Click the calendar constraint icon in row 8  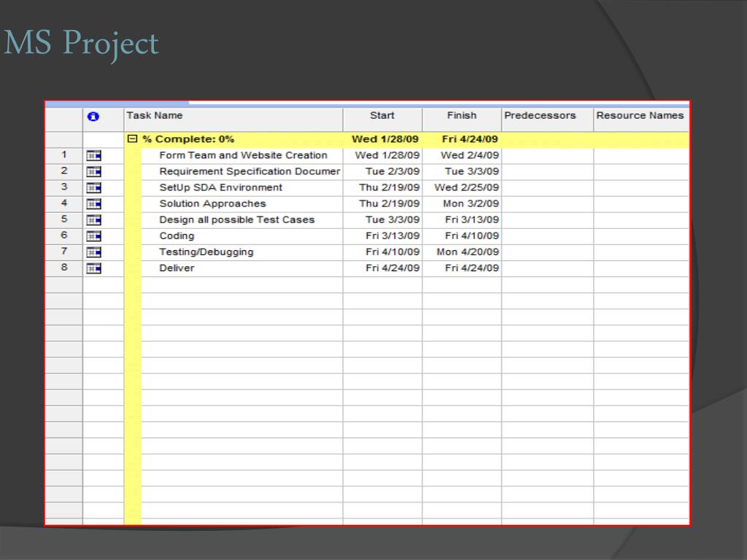[94, 268]
